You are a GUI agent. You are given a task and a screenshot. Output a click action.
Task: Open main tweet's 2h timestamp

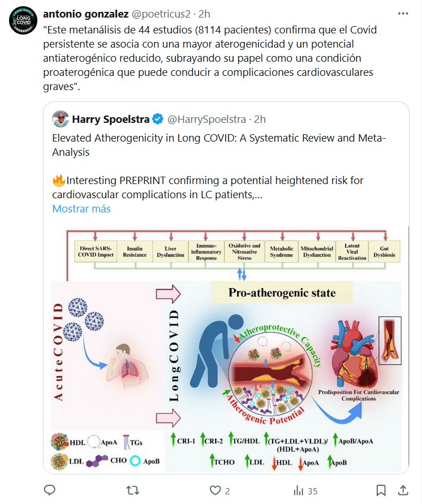pos(204,13)
